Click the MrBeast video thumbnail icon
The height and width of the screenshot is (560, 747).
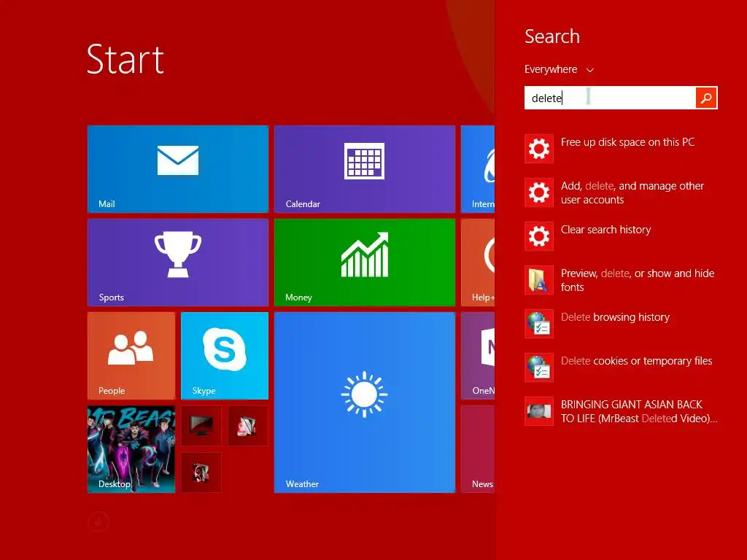click(539, 411)
